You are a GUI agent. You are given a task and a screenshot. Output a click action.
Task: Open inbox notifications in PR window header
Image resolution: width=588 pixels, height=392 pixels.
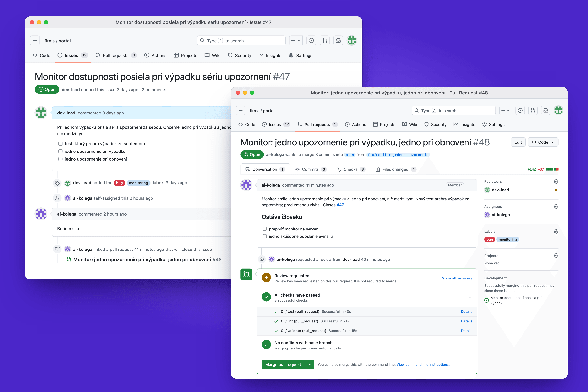[545, 111]
